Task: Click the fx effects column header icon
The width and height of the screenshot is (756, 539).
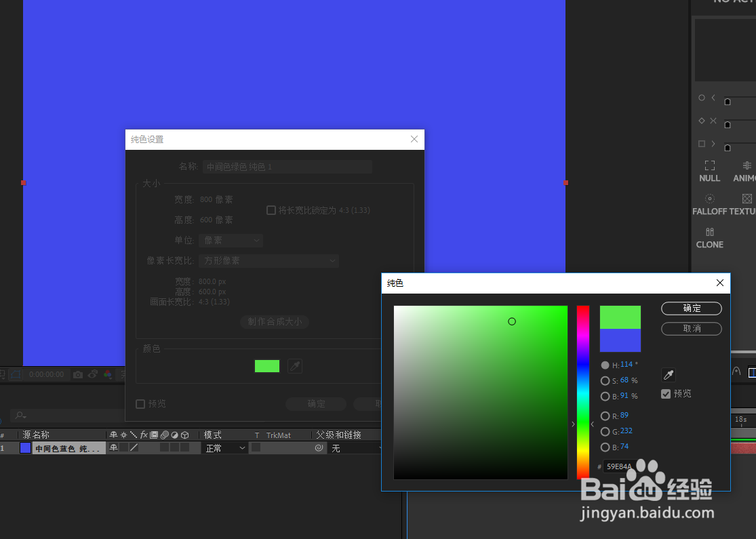Action: (x=144, y=435)
